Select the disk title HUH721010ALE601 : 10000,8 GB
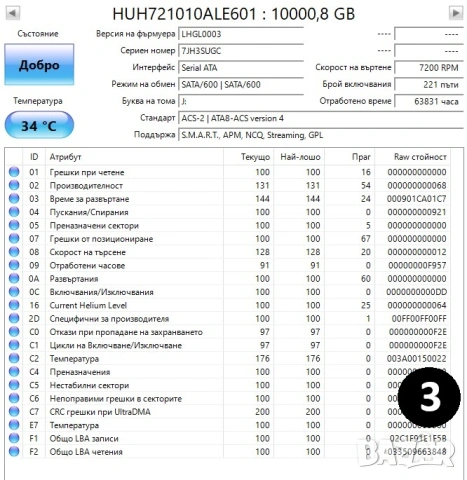 [234, 14]
